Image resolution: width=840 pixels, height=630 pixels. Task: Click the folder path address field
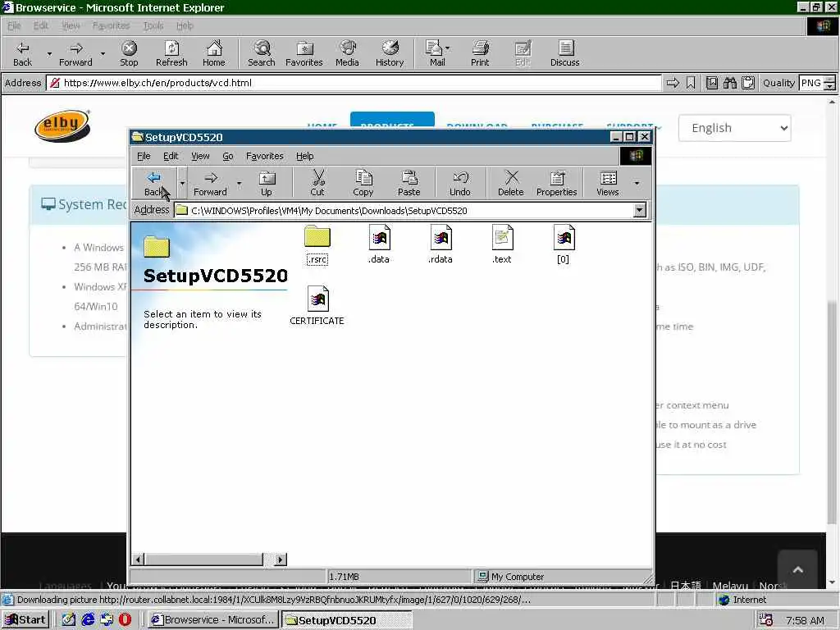pos(404,211)
